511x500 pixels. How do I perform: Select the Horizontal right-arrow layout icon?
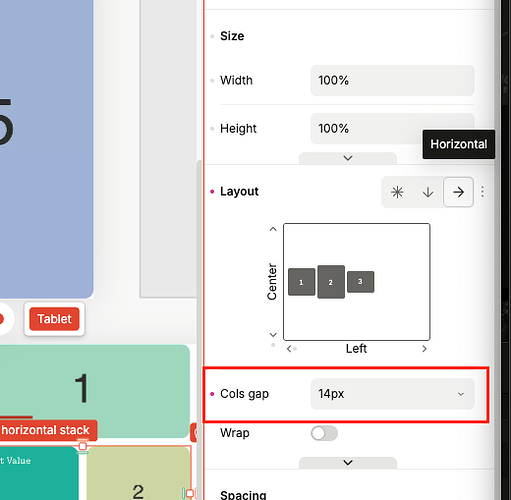click(x=458, y=192)
